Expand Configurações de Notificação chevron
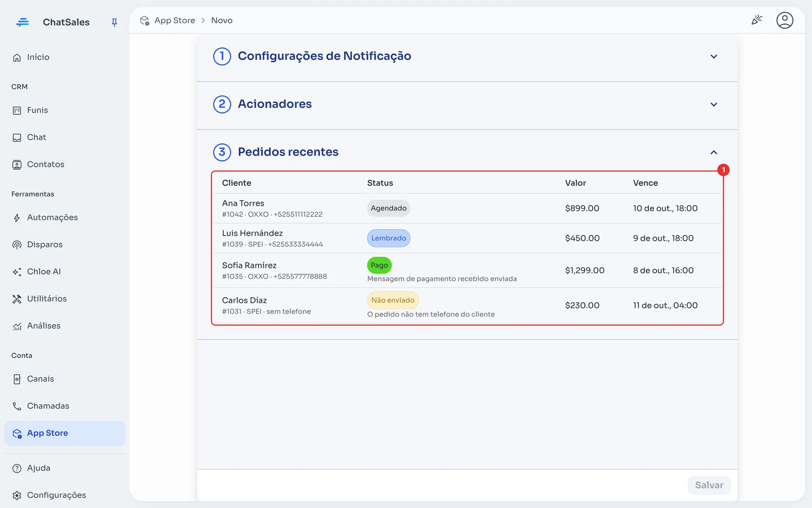The image size is (812, 508). pyautogui.click(x=714, y=56)
